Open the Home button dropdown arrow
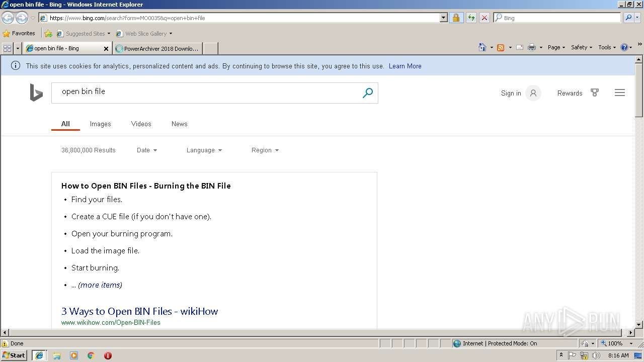Screen dimensions: 644x362 click(x=491, y=47)
